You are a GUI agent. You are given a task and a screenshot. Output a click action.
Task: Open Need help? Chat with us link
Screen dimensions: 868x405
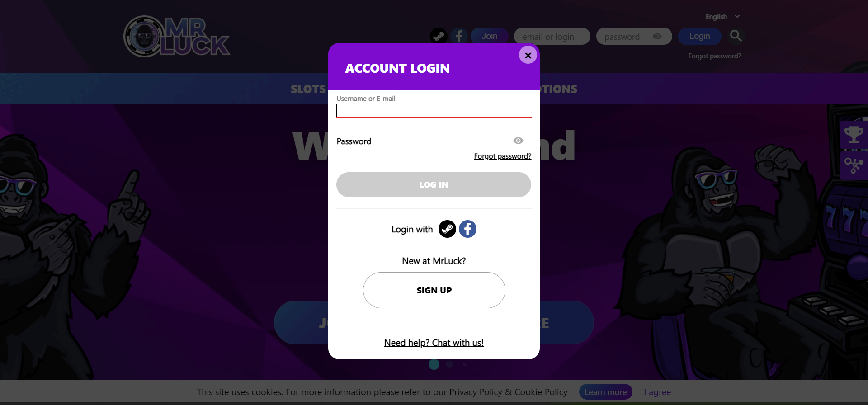(434, 343)
